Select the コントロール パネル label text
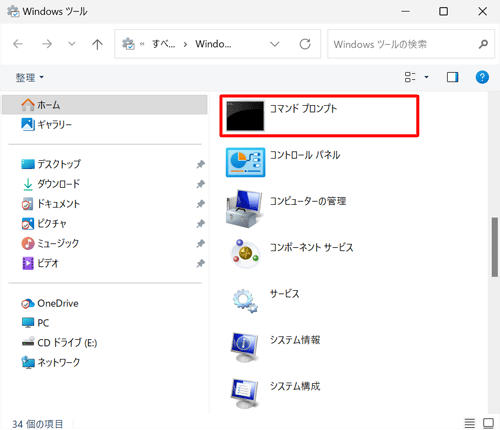 pyautogui.click(x=305, y=155)
